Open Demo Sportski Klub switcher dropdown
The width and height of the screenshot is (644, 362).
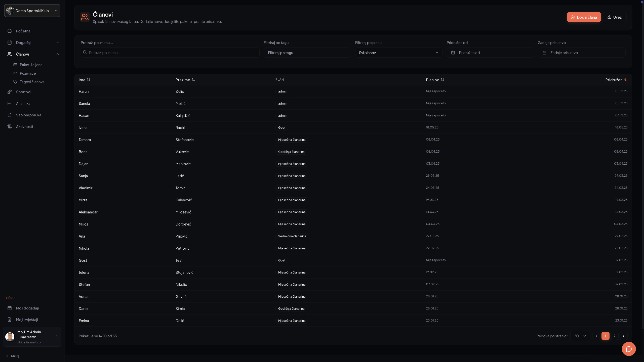coord(32,11)
